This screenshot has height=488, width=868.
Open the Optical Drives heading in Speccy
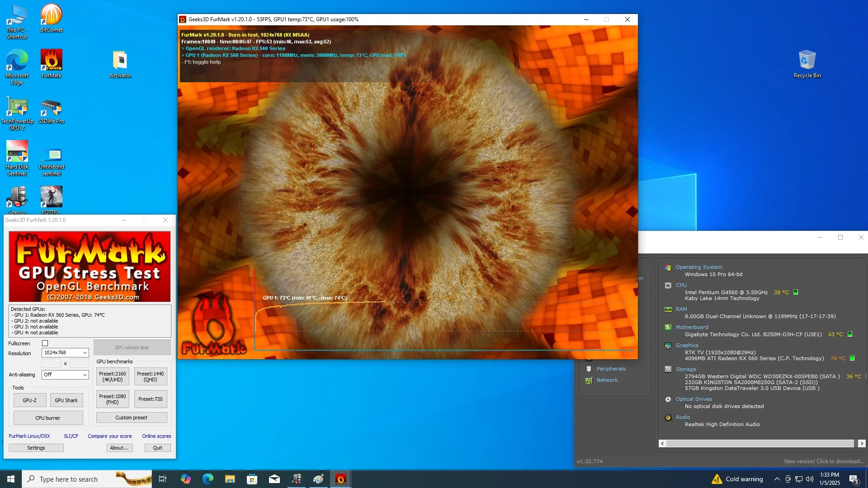(x=693, y=399)
